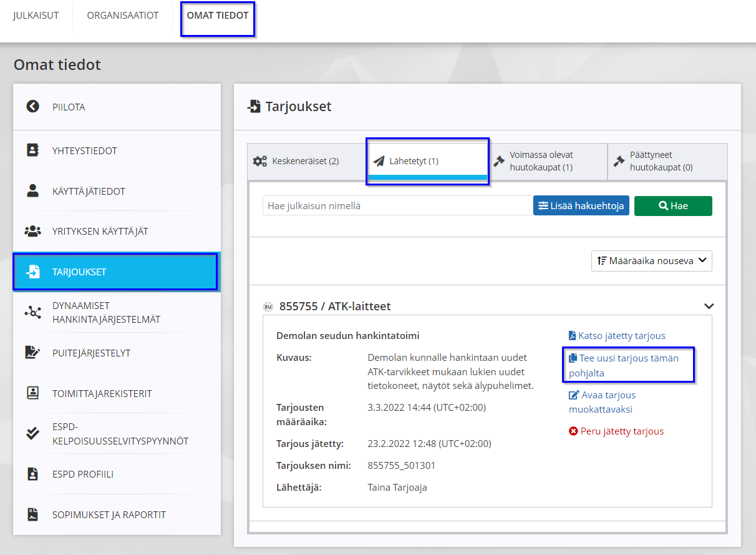
Task: Open Sopimukset ja raportit document icon
Action: point(32,515)
